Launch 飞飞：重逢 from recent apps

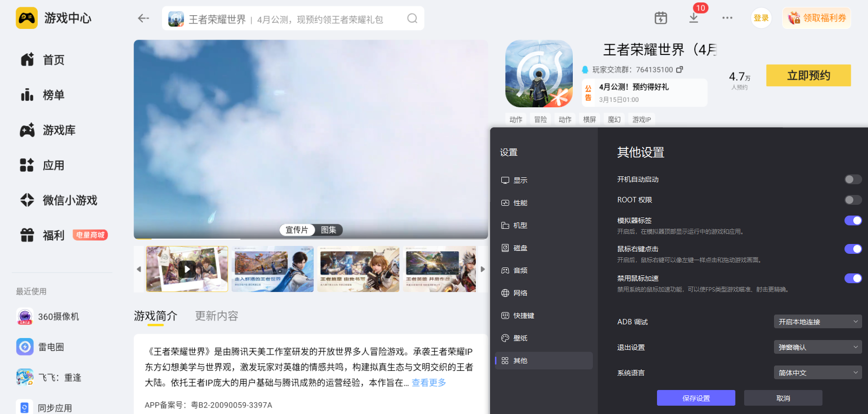48,378
